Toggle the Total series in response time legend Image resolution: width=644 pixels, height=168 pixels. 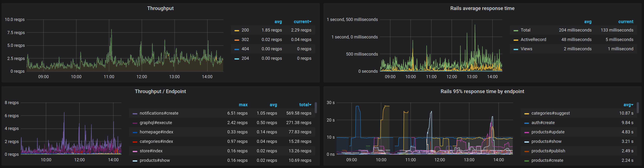coord(526,30)
